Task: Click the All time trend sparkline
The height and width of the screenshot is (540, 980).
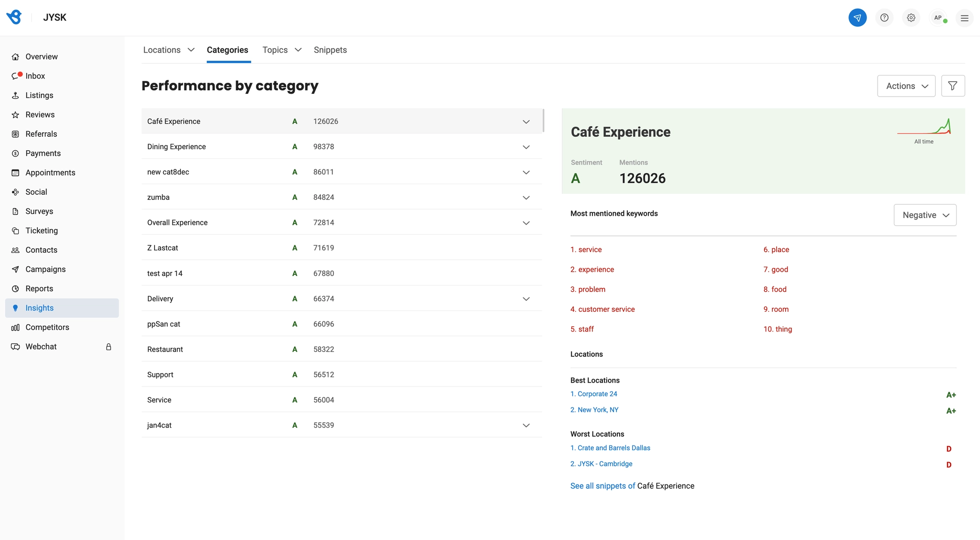Action: [924, 127]
